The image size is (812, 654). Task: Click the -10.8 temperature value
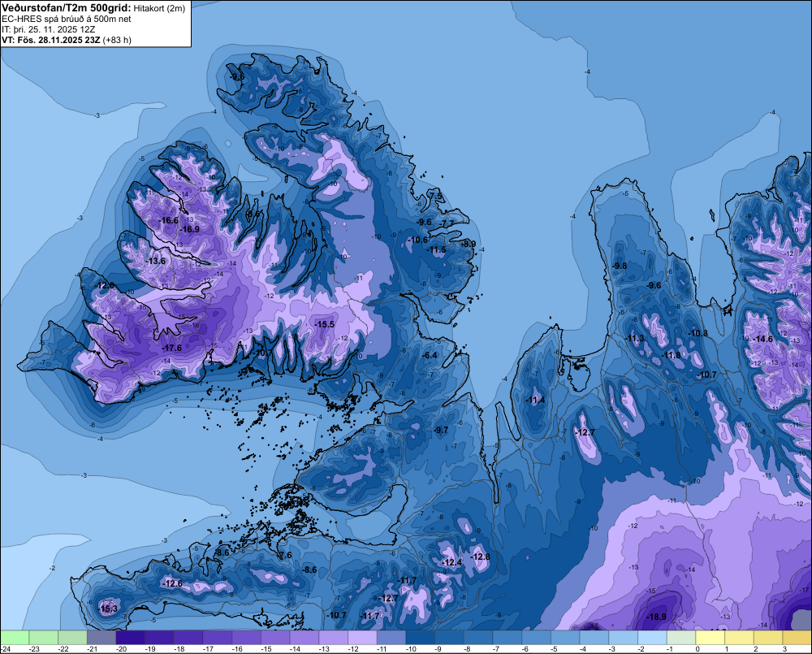click(698, 333)
